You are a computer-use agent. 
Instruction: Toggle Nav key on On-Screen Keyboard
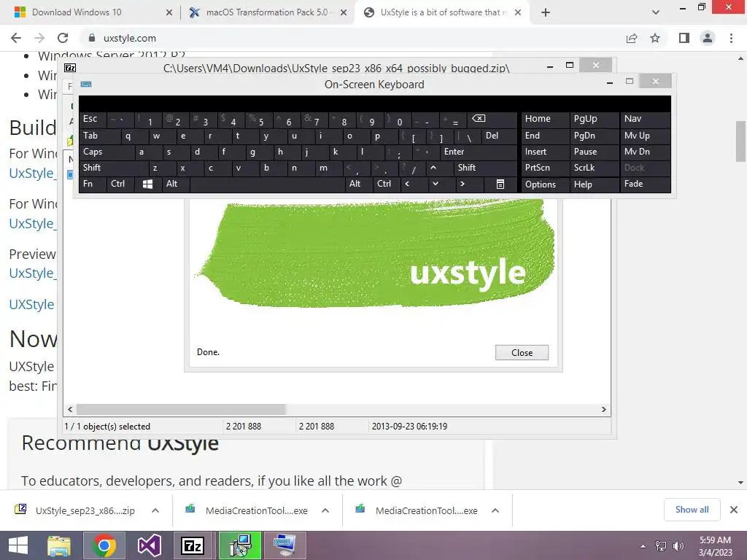645,119
